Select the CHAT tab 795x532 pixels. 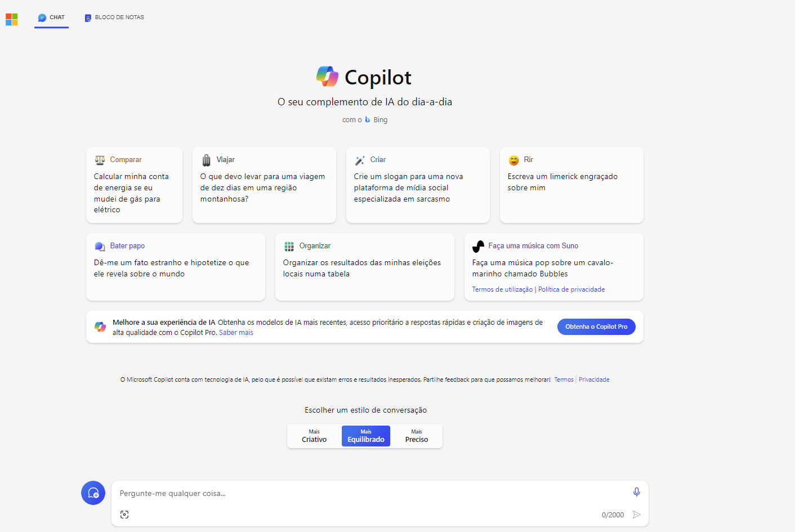51,17
